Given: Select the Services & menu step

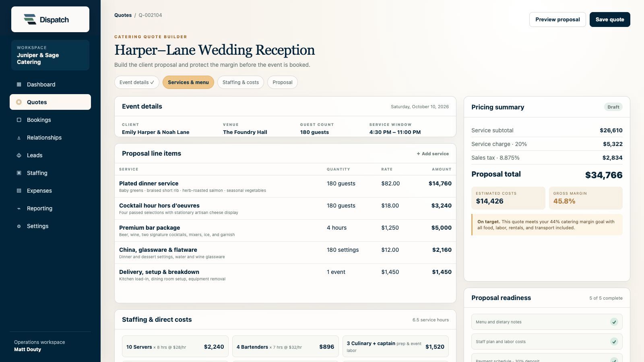Looking at the screenshot, I should (188, 82).
